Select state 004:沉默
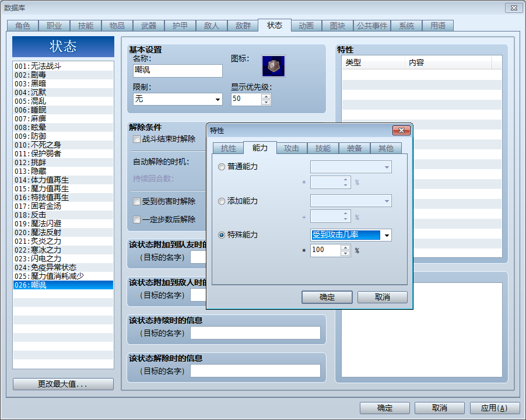The width and height of the screenshot is (526, 420). point(63,92)
